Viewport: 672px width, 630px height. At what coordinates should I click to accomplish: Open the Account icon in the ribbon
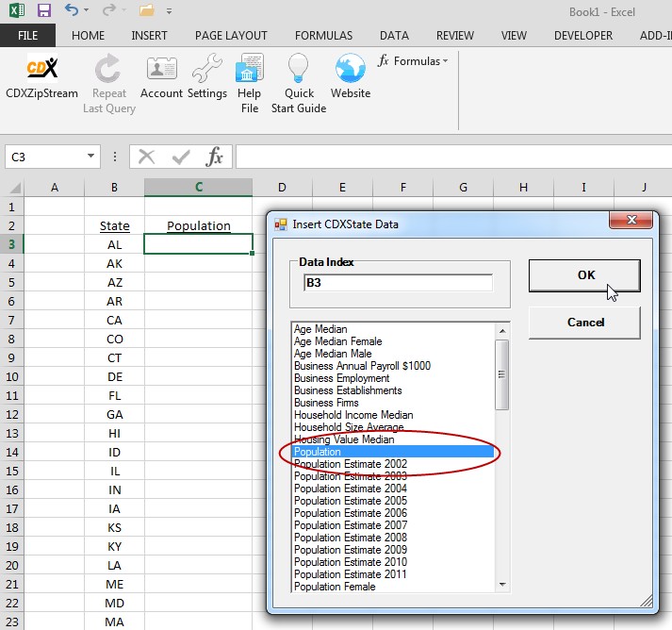coord(161,69)
